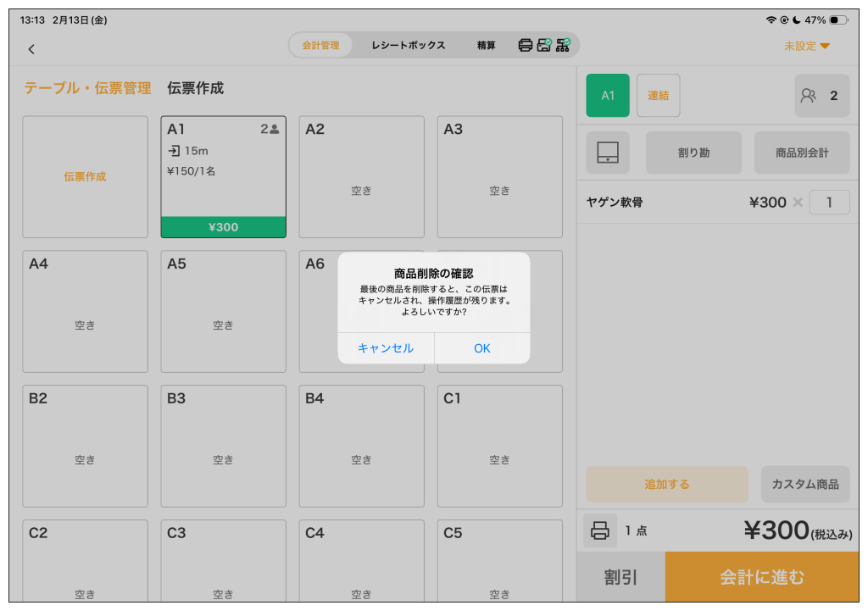Screen dimensions: 868x611
Task: Open the 未設定 dropdown
Action: pos(806,46)
